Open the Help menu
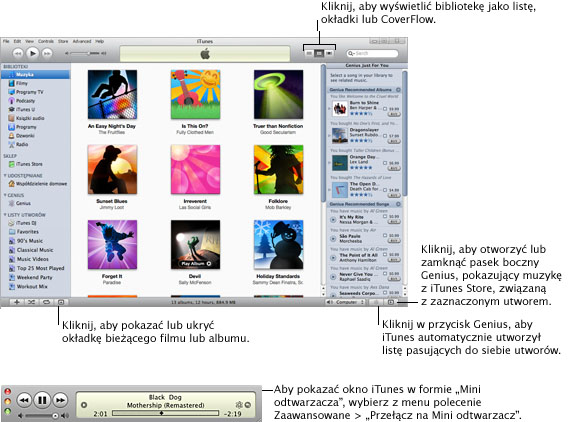Image resolution: width=570 pixels, height=422 pixels. (x=100, y=41)
